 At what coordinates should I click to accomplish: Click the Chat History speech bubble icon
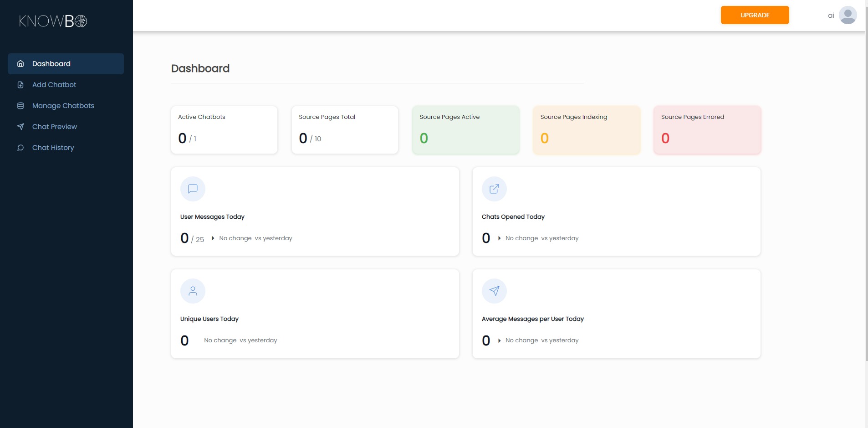tap(20, 148)
